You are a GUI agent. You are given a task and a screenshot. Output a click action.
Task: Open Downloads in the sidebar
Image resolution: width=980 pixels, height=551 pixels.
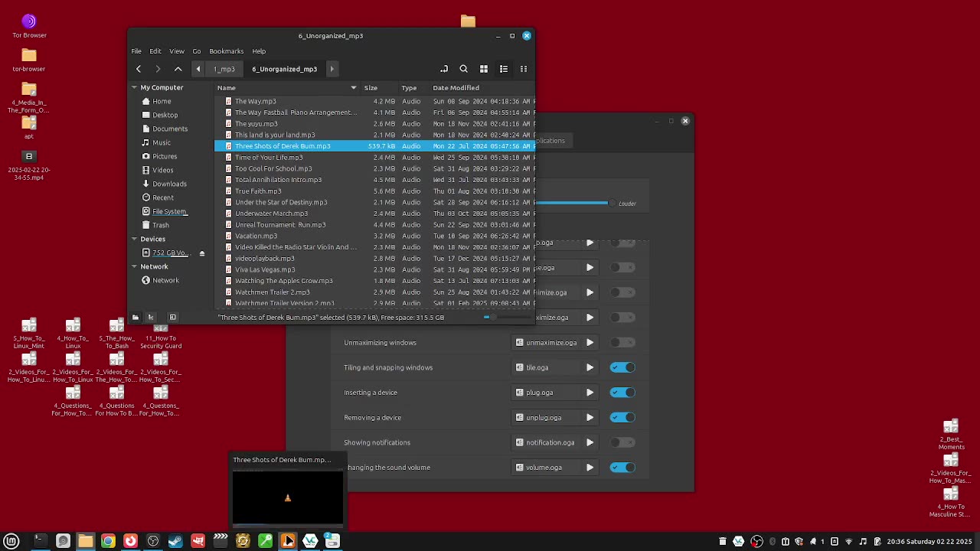(169, 184)
